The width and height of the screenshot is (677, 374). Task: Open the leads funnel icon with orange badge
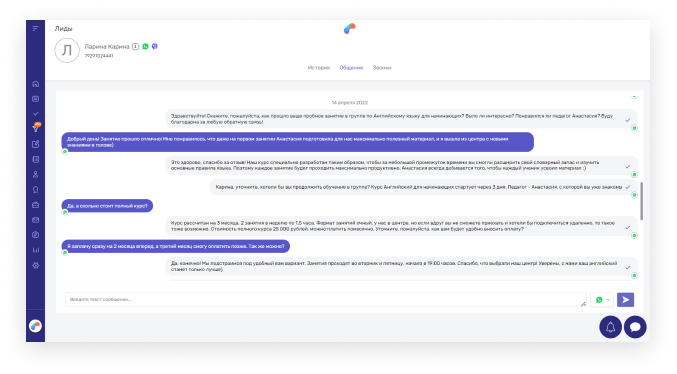click(36, 128)
